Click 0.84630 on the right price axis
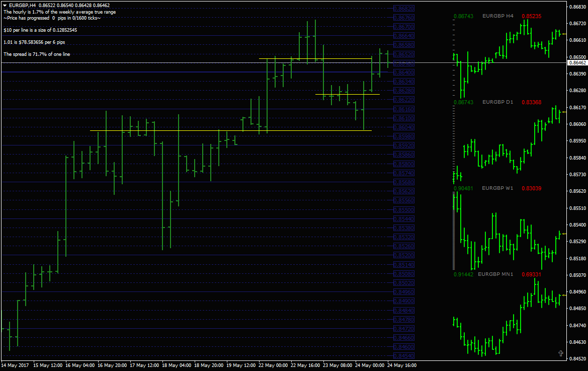Viewport: 588px width, 371px height. click(x=577, y=342)
